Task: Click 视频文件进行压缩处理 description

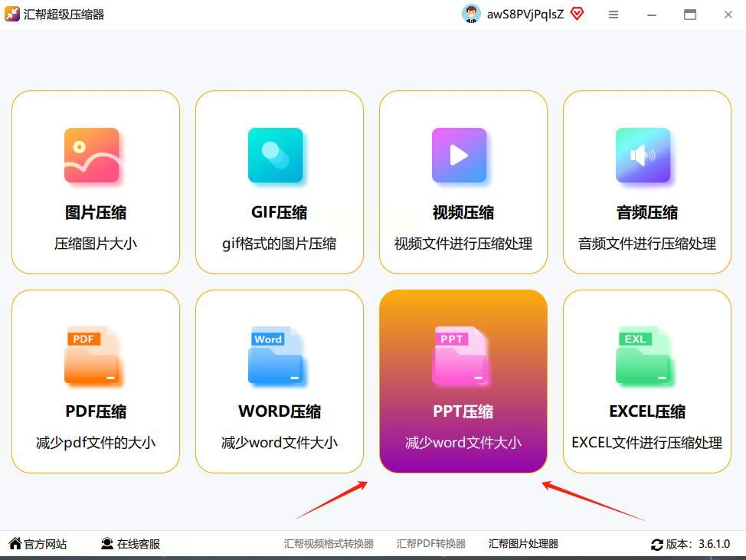Action: tap(463, 244)
